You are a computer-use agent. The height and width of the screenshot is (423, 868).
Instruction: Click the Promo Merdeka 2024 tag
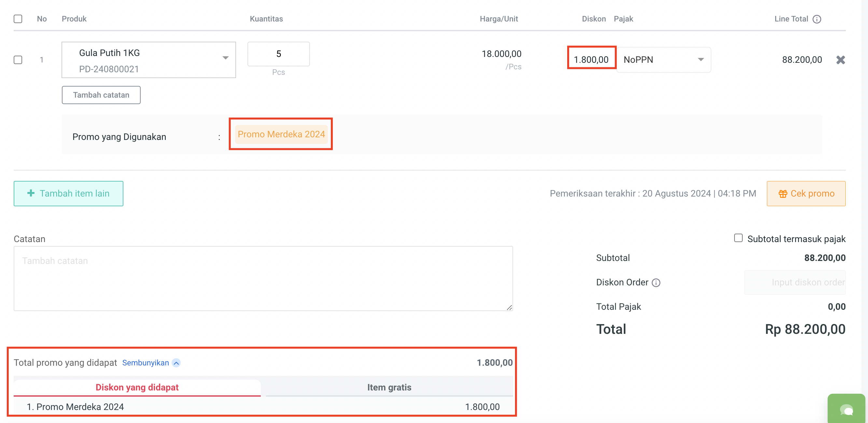[x=281, y=134]
